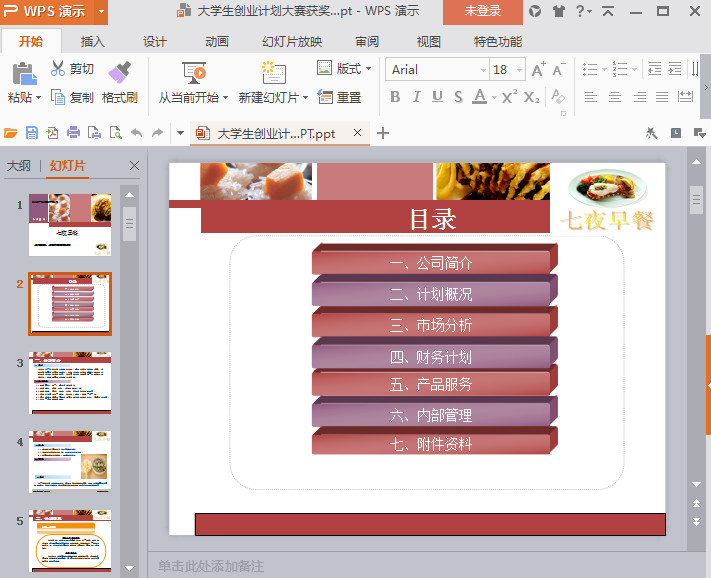Image resolution: width=711 pixels, height=578 pixels.
Task: Close the slide thumbnail panel
Action: pos(134,165)
